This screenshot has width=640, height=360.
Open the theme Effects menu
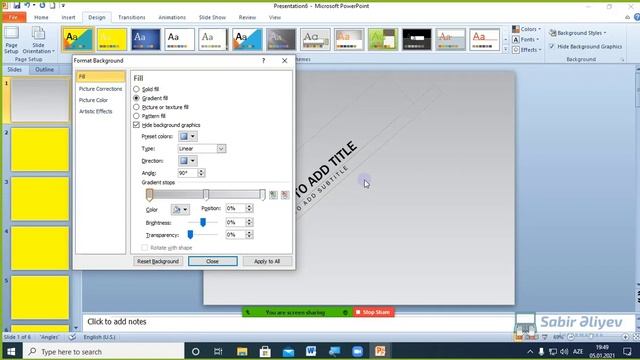(527, 50)
